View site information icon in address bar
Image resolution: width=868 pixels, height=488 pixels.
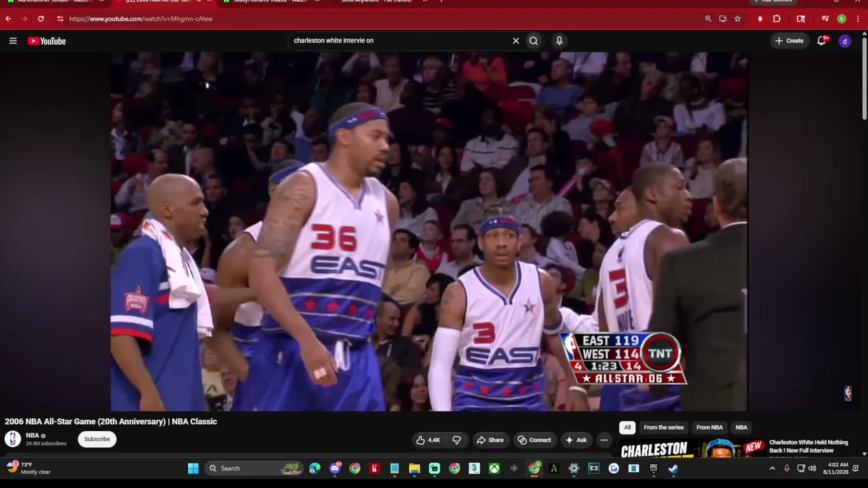coord(60,19)
